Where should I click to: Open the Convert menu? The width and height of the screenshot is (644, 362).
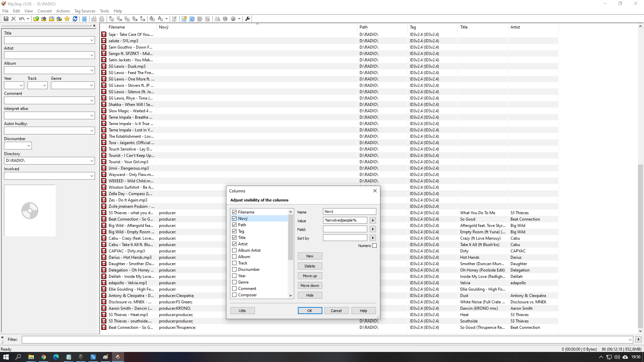(x=45, y=11)
